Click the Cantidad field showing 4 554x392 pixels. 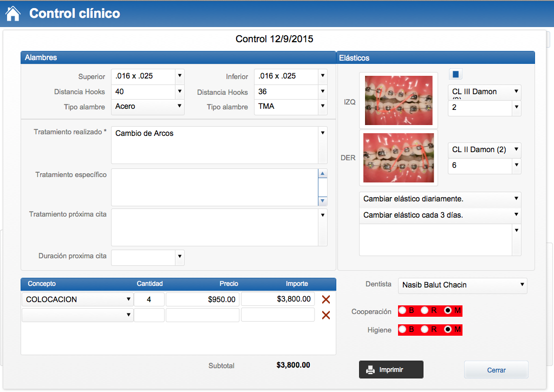149,299
